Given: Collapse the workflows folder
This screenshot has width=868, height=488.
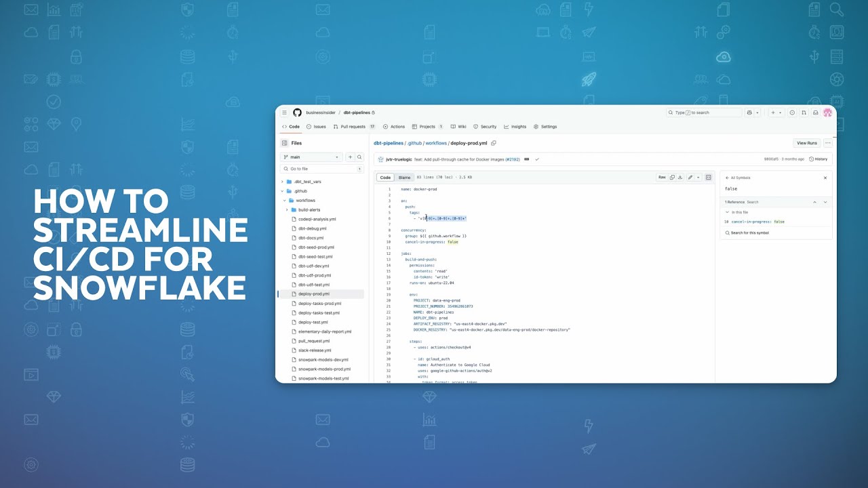Looking at the screenshot, I should (285, 201).
